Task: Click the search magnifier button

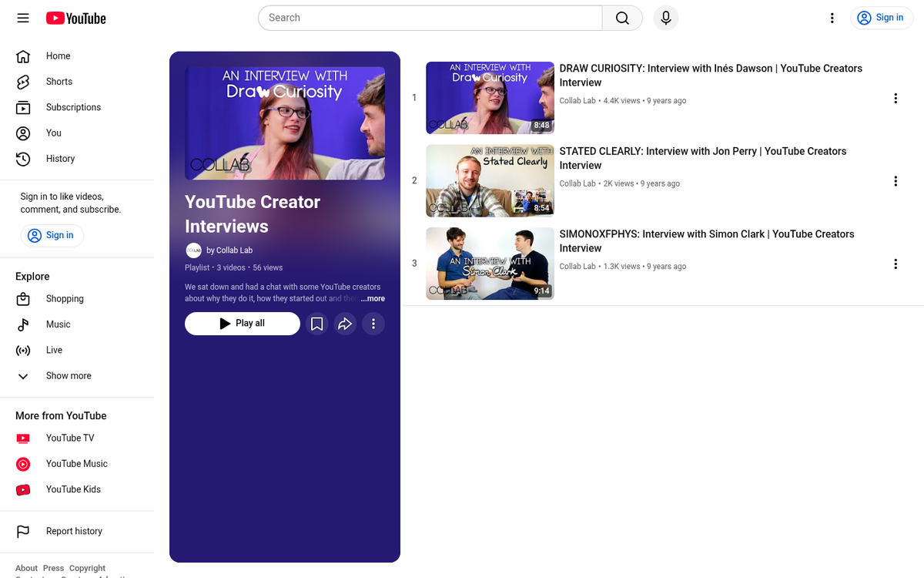Action: click(622, 18)
